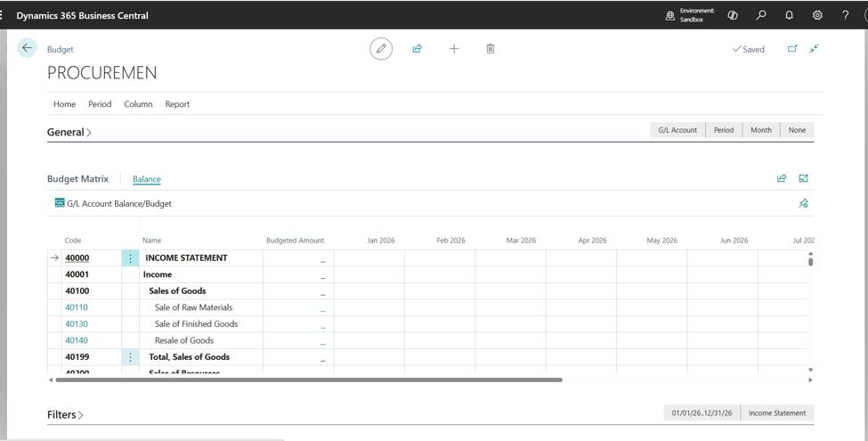Click the scroll right arrow of the matrix
This screenshot has width=868, height=441.
click(x=810, y=380)
